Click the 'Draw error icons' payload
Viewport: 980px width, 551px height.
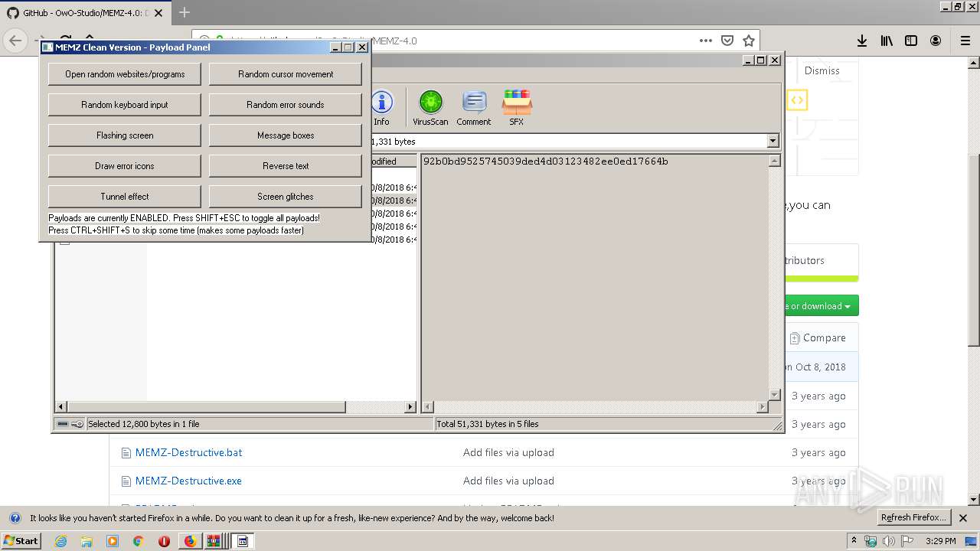coord(125,166)
